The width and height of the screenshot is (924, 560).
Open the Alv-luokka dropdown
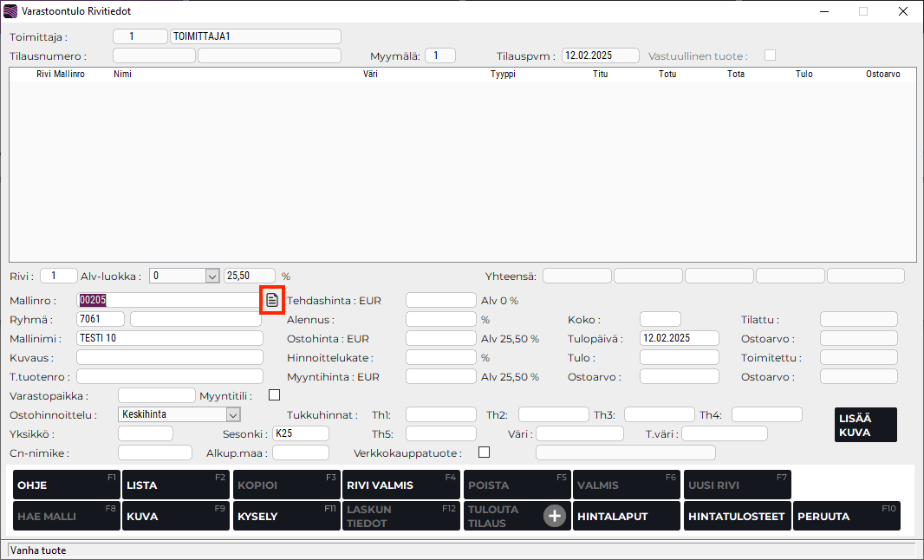point(211,276)
